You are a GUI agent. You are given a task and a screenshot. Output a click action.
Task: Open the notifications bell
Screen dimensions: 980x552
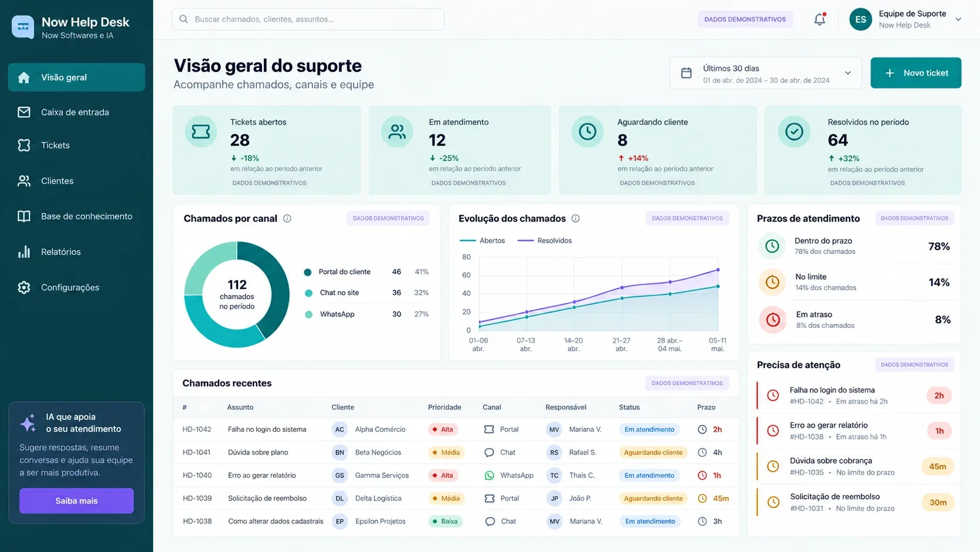coord(819,19)
